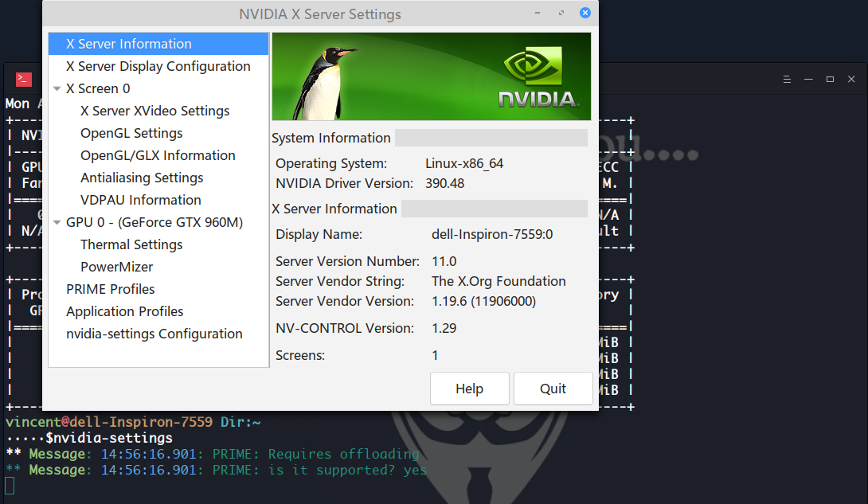868x504 pixels.
Task: Click the terminal prompt vincent@dell-Inspiron-7559
Action: (x=109, y=422)
